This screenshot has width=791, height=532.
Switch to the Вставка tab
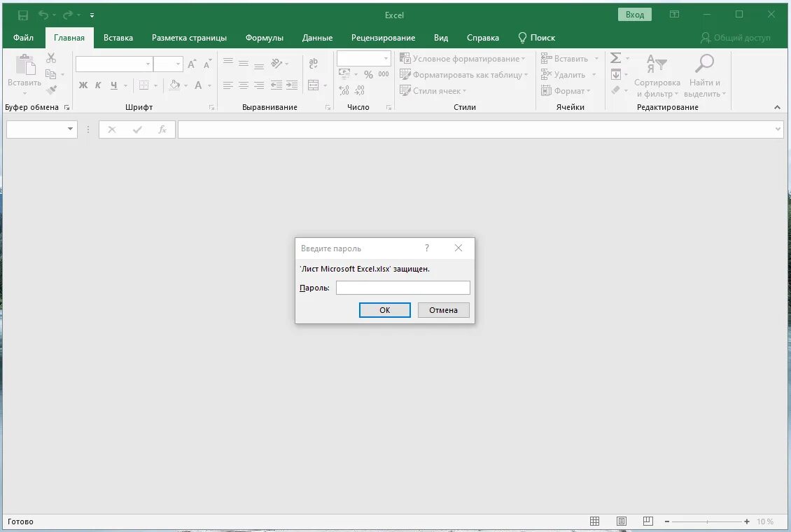pos(118,38)
